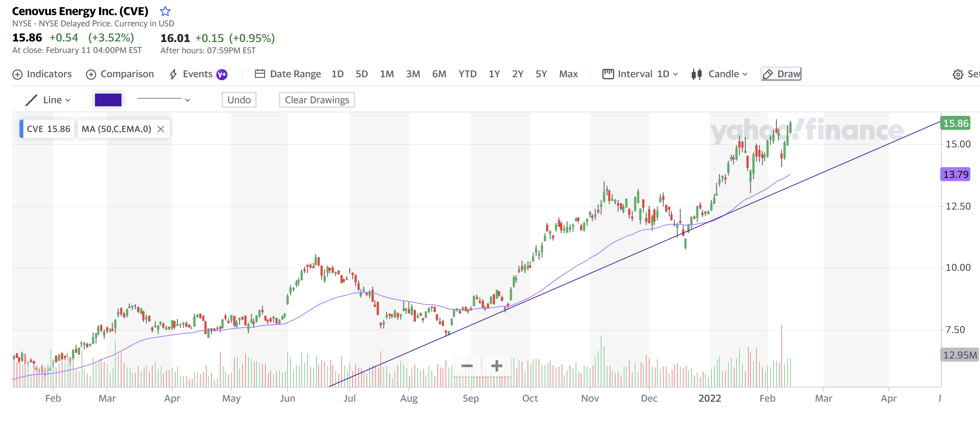Click the lightning bolt Events icon
The width and height of the screenshot is (980, 423).
(x=173, y=74)
